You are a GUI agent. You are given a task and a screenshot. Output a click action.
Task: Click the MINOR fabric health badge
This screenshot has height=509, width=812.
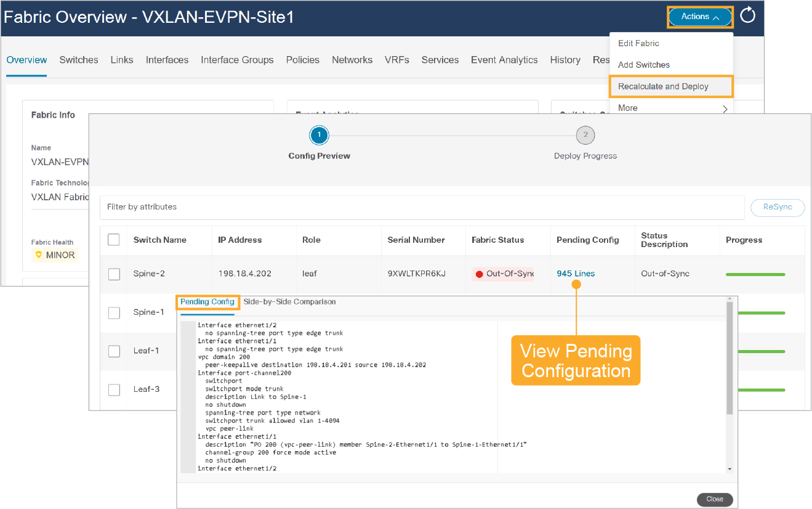point(55,255)
